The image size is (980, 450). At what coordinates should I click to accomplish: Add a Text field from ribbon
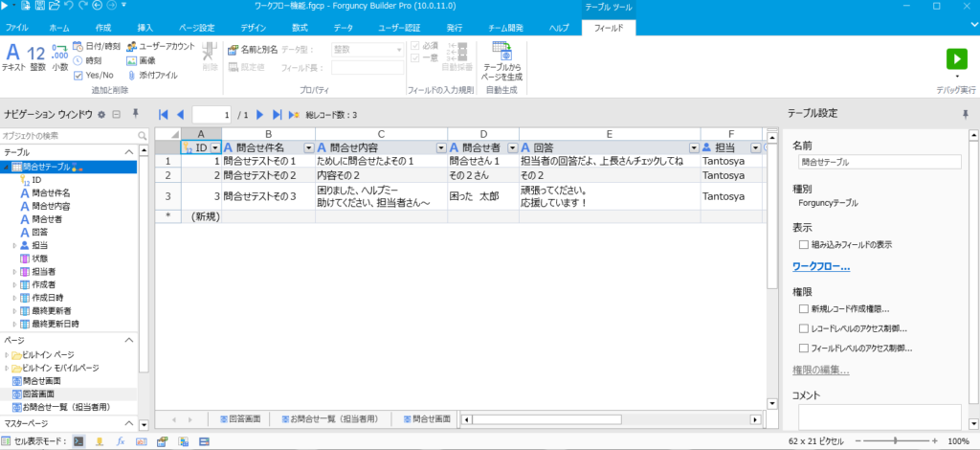(12, 56)
